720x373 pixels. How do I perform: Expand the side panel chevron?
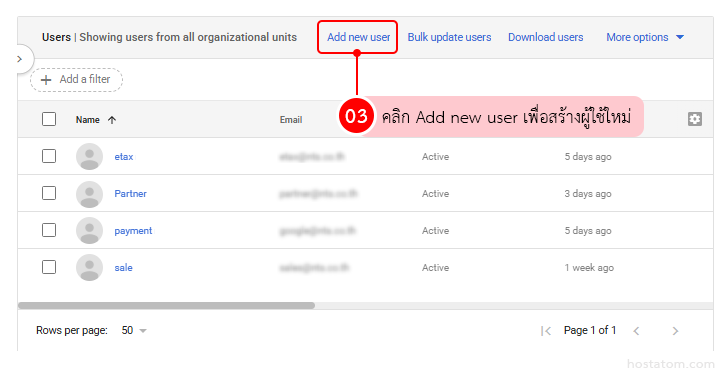pos(19,59)
